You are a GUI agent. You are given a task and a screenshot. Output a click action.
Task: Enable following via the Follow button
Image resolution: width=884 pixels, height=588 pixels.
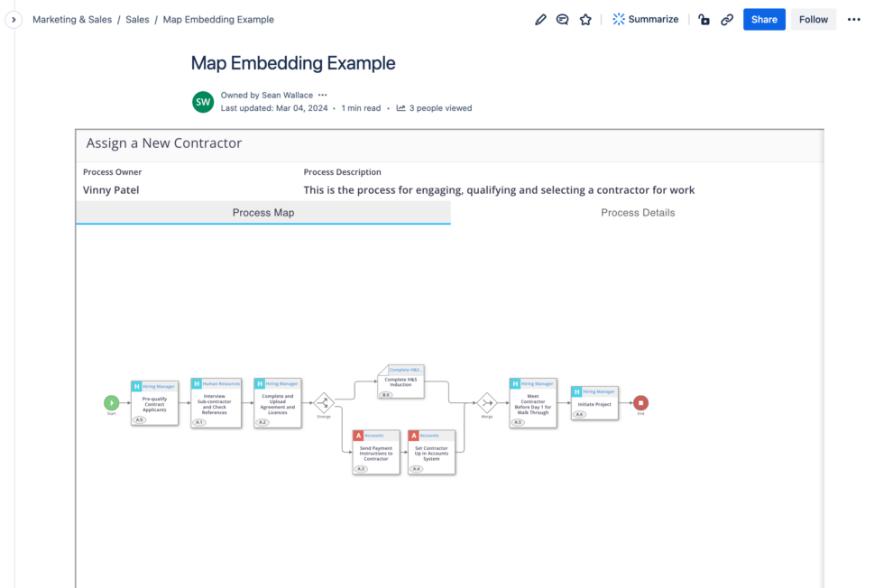click(x=813, y=19)
